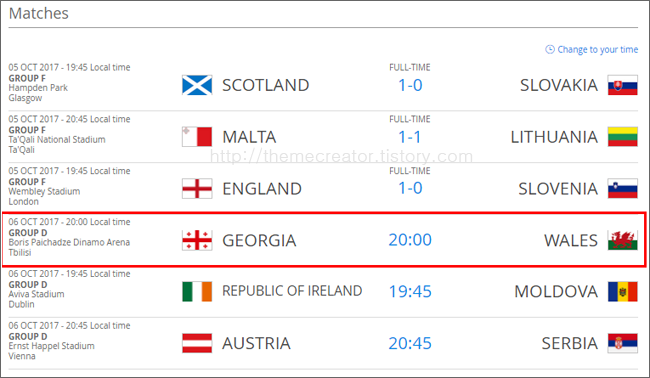Open the Georgia vs Wales 20:00 kickoff
Screen dimensions: 650x378
(x=410, y=240)
